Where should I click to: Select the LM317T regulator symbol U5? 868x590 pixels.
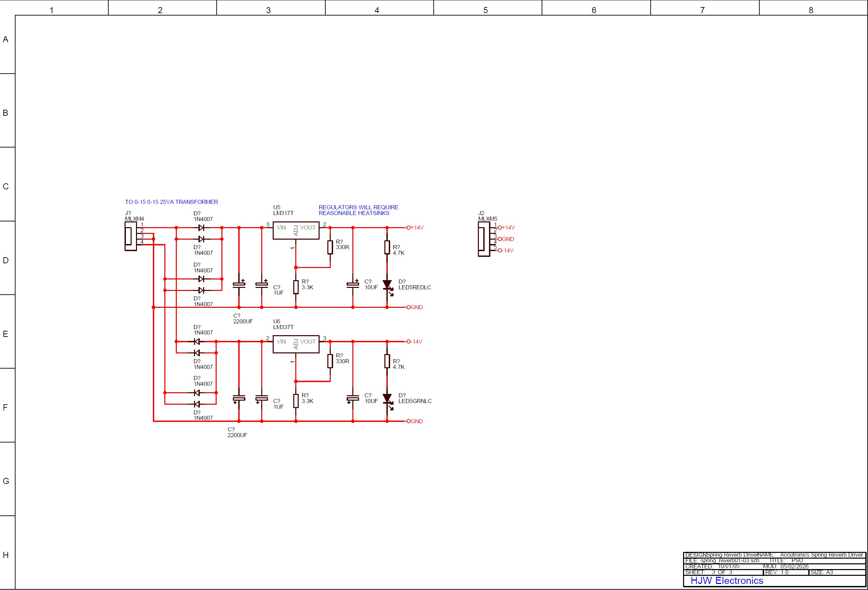click(296, 230)
